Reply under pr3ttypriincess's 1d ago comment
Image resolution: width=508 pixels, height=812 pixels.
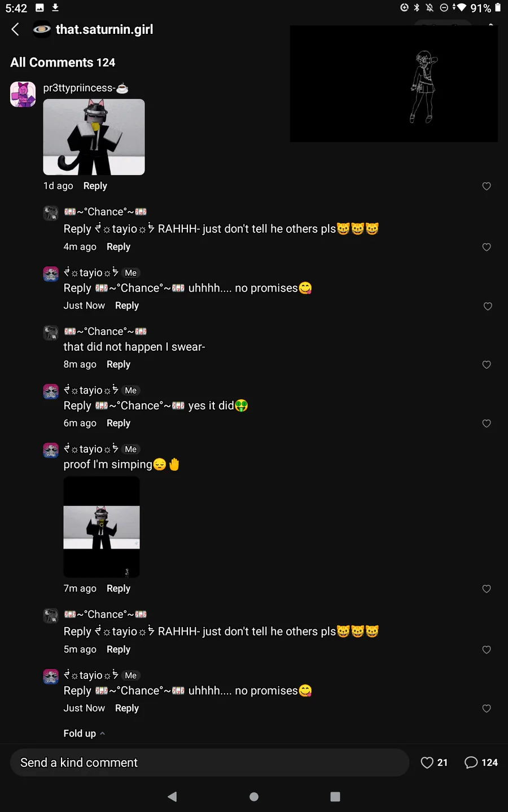(x=95, y=186)
